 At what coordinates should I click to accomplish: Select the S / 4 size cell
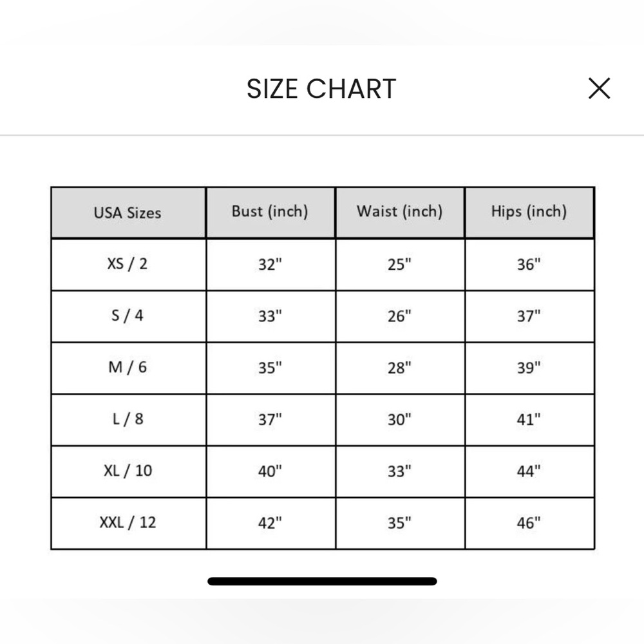128,316
